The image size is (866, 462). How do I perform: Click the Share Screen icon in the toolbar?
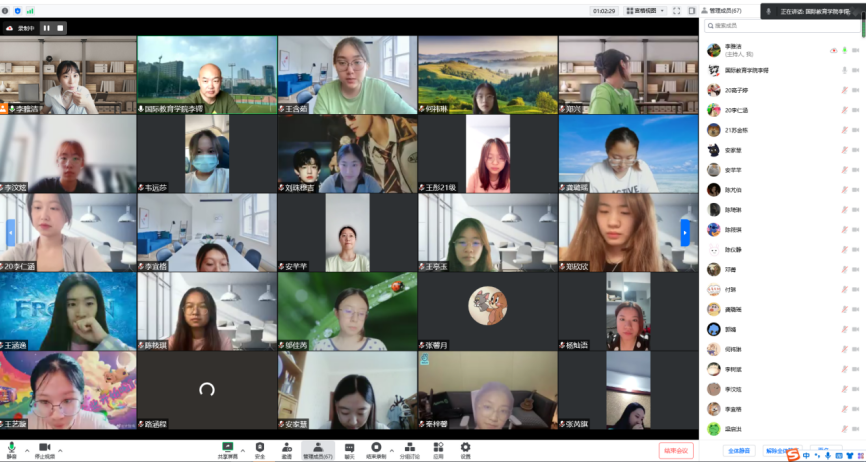click(227, 447)
